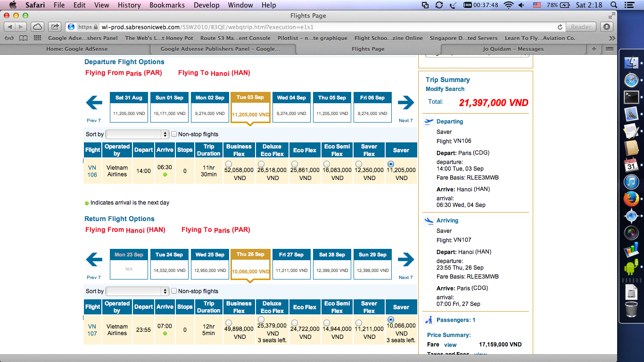
Task: Click the Show All Tabs button
Action: coord(609,49)
